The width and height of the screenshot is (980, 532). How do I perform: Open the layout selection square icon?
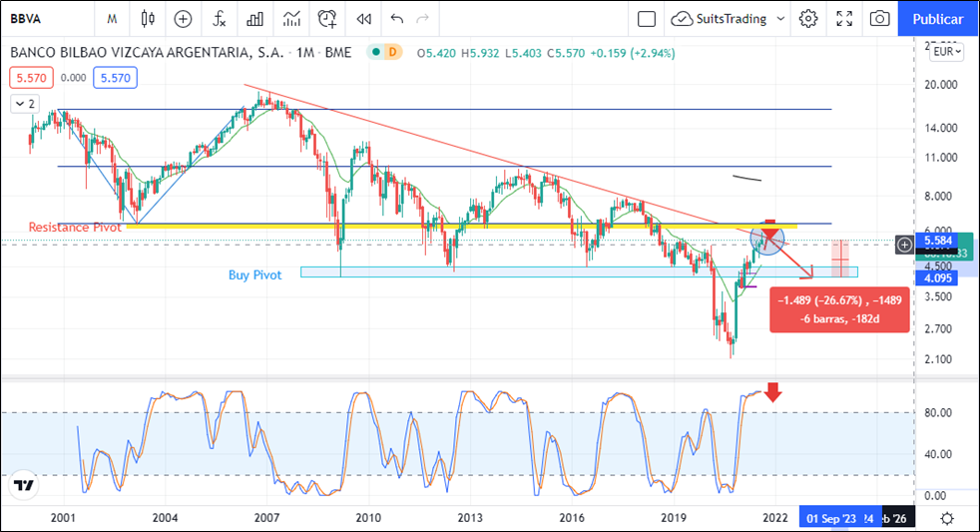coord(647,18)
